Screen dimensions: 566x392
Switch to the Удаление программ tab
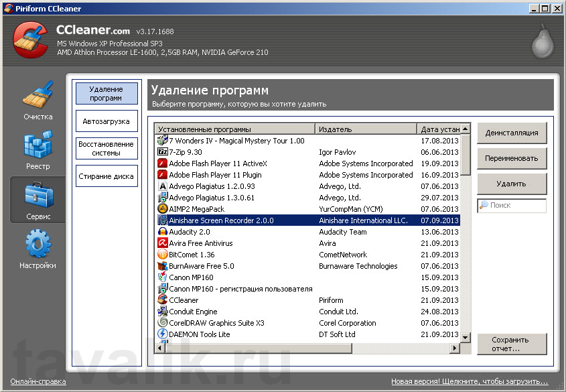107,94
